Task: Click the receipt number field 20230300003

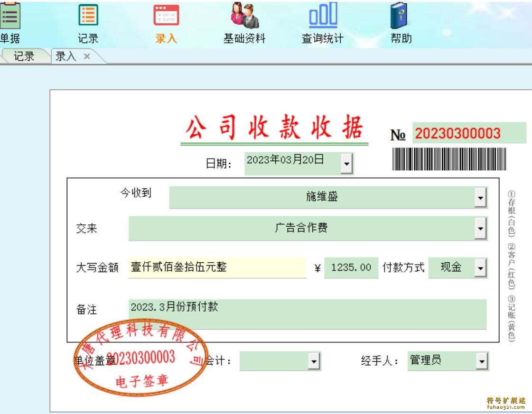Action: [469, 133]
